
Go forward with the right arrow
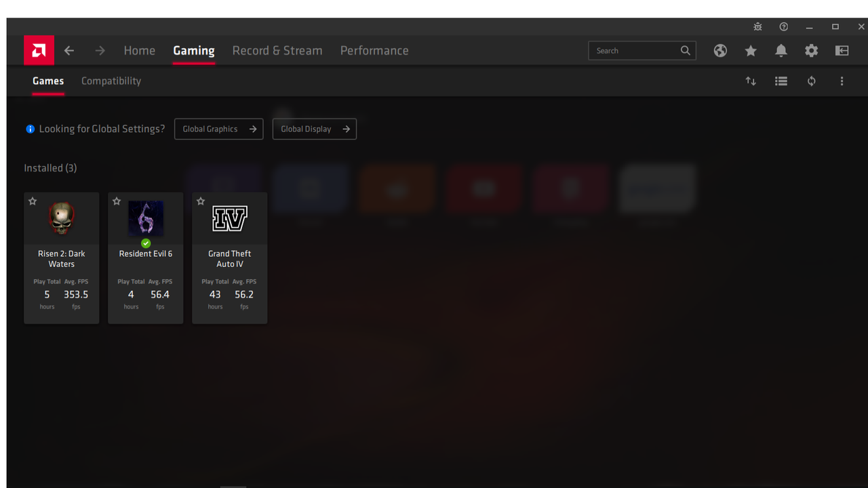(100, 51)
